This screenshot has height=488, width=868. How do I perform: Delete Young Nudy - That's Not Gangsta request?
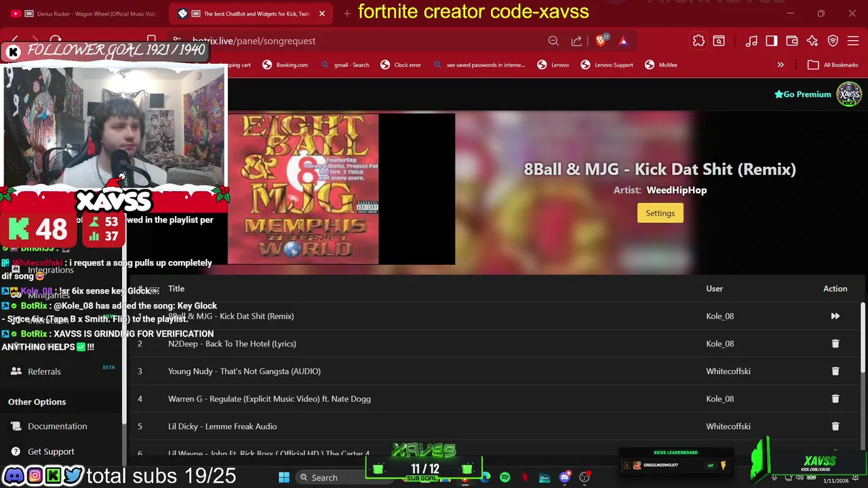click(835, 371)
